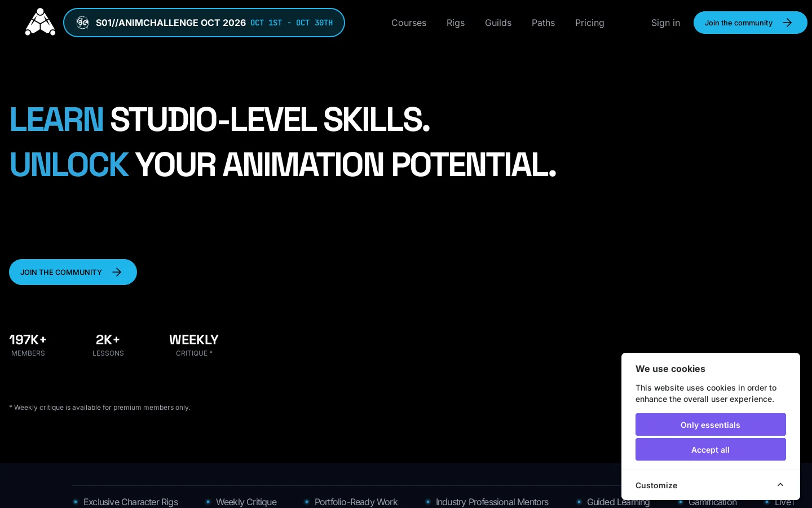Click the Sign in link
Screen dimensions: 812x508
(x=665, y=23)
